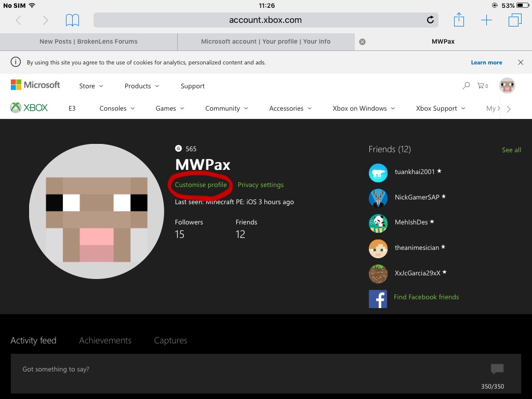The height and width of the screenshot is (399, 532).
Task: Show all tabs with the overlapping squares icon
Action: click(515, 20)
